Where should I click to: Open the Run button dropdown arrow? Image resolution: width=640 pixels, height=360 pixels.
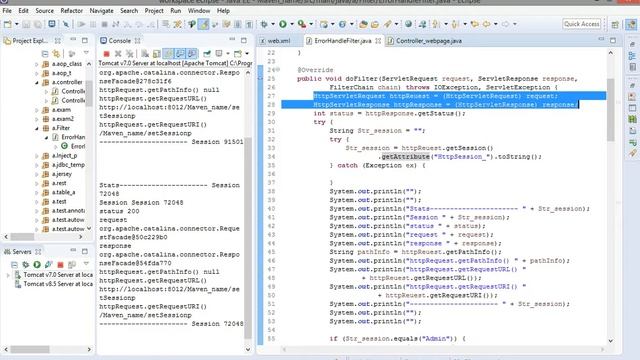point(292,24)
